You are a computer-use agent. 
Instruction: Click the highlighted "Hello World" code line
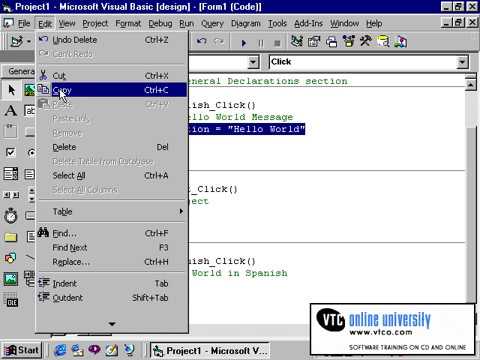(247, 129)
